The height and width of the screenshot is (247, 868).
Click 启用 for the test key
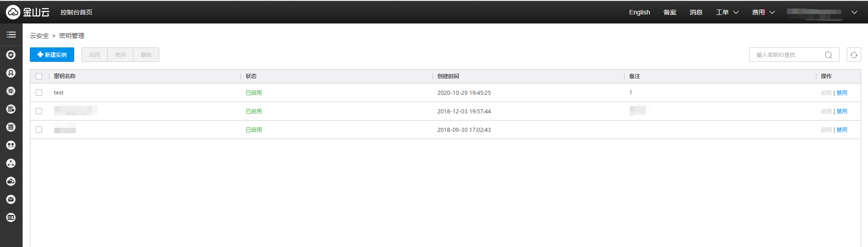click(826, 93)
